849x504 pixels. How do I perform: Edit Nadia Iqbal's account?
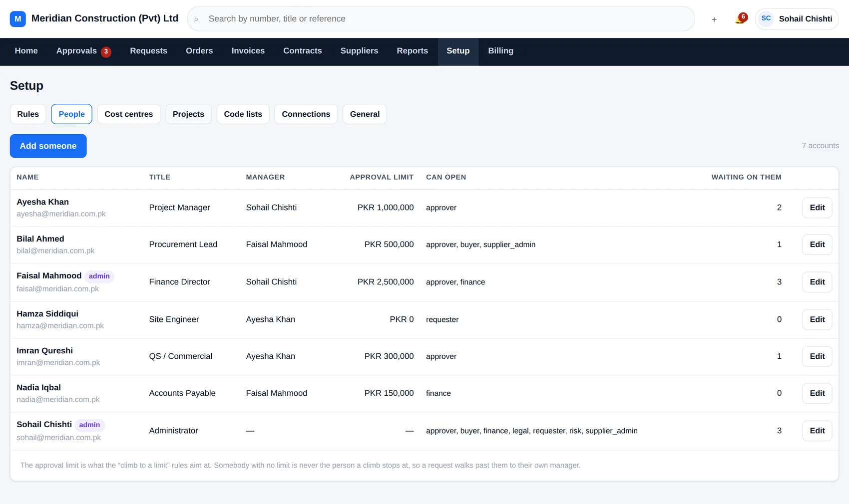(817, 393)
